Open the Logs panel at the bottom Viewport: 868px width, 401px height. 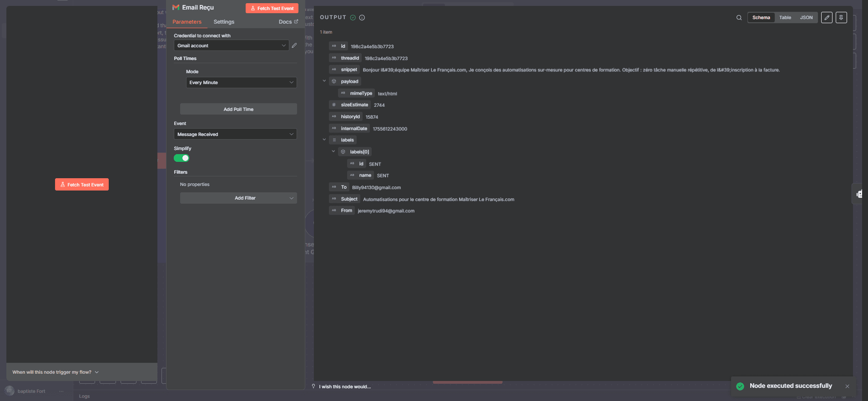pos(84,396)
